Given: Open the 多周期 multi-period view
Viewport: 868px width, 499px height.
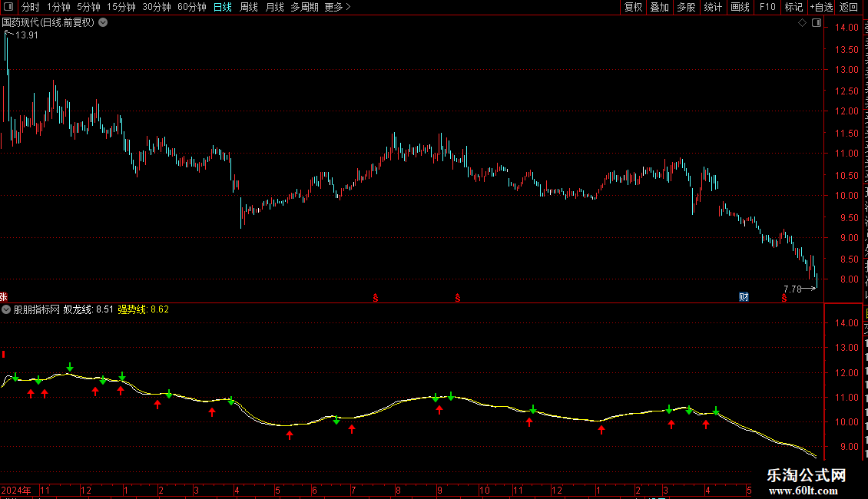Looking at the screenshot, I should [304, 7].
